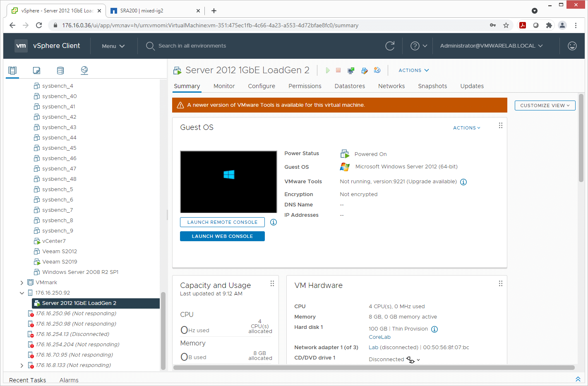Click the Edit Settings toolbar icon
Viewport: 588px width, 386px height.
point(364,70)
